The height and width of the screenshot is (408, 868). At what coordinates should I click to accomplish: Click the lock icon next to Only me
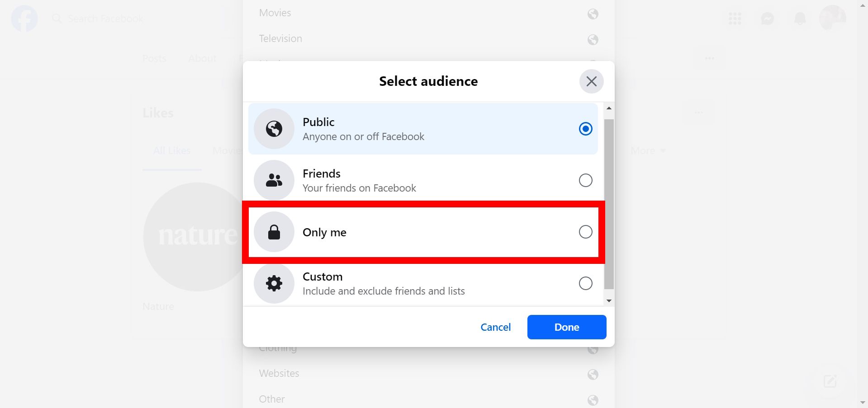point(273,232)
